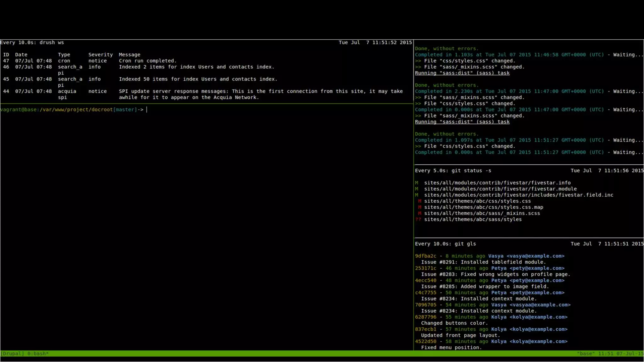Screen dimensions: 644x362
Task: Click the red M beside styles.css.map
Action: (419, 207)
